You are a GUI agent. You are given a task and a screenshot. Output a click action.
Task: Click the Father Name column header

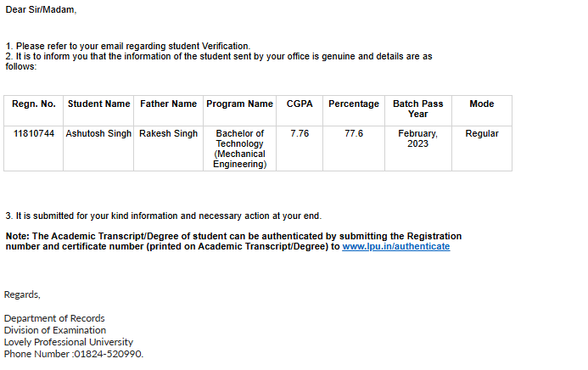pos(168,104)
